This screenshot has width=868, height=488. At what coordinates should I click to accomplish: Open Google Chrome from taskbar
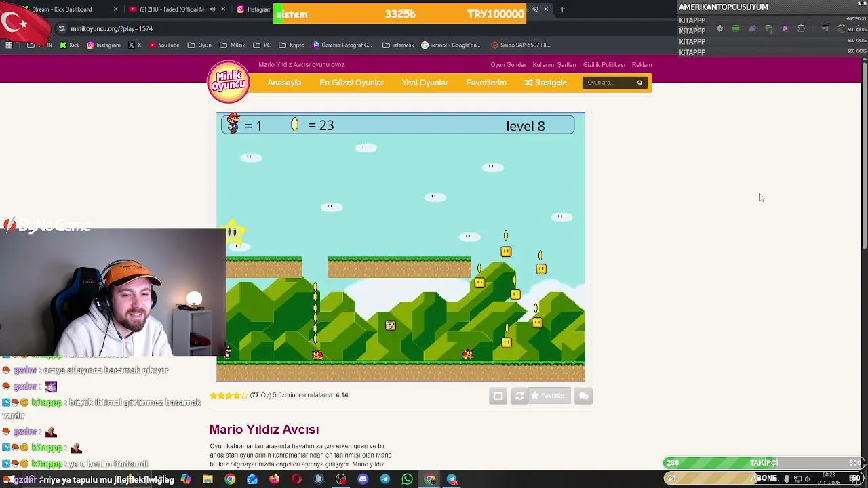(230, 479)
